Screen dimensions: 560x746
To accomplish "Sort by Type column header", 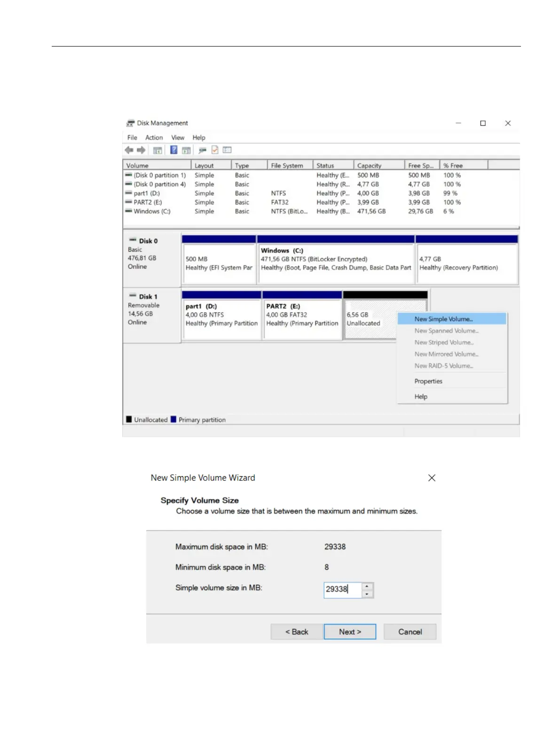I will pos(249,165).
